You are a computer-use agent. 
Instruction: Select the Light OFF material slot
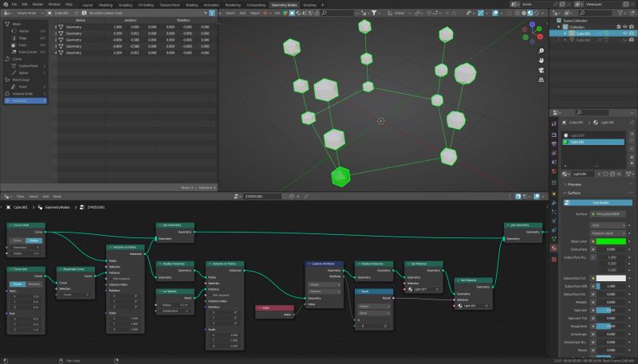pyautogui.click(x=593, y=135)
